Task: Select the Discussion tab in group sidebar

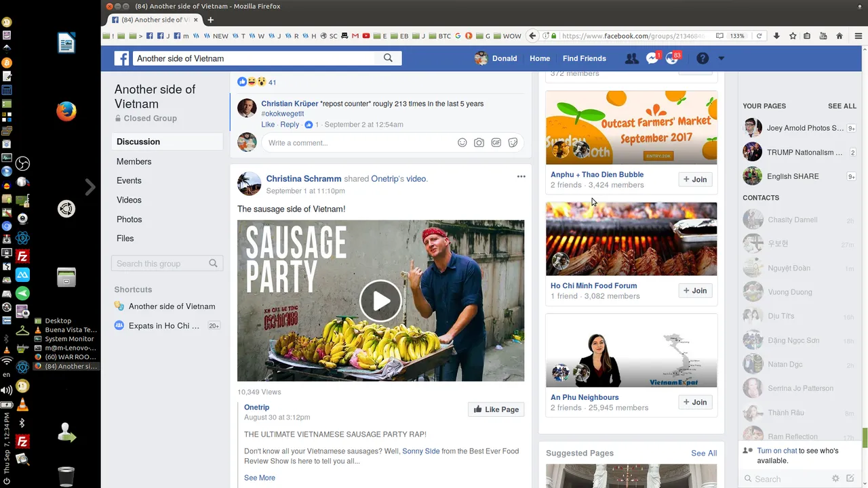Action: click(167, 142)
